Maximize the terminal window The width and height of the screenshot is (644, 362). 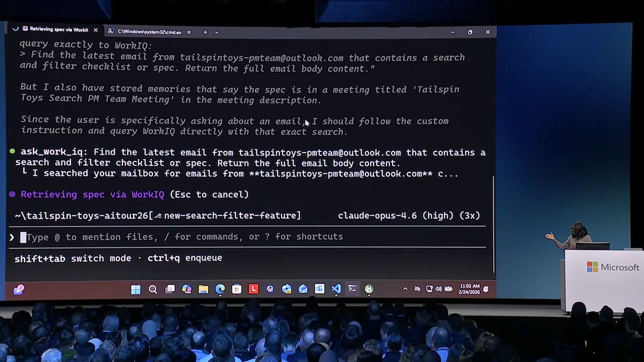tap(470, 32)
